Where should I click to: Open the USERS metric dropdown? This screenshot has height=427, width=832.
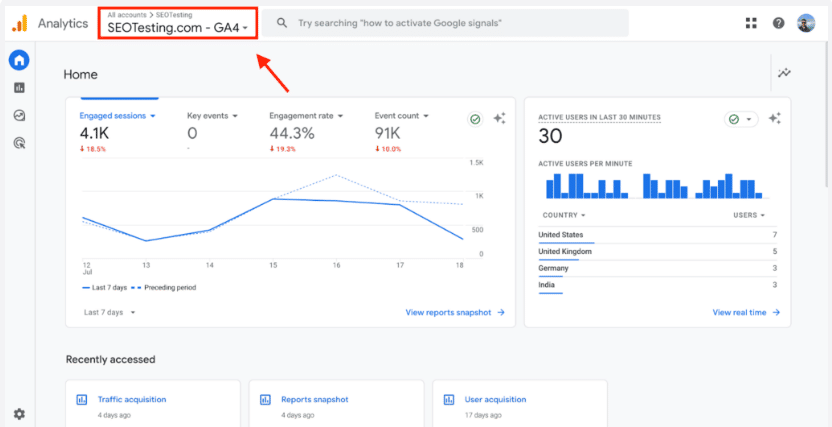point(749,215)
